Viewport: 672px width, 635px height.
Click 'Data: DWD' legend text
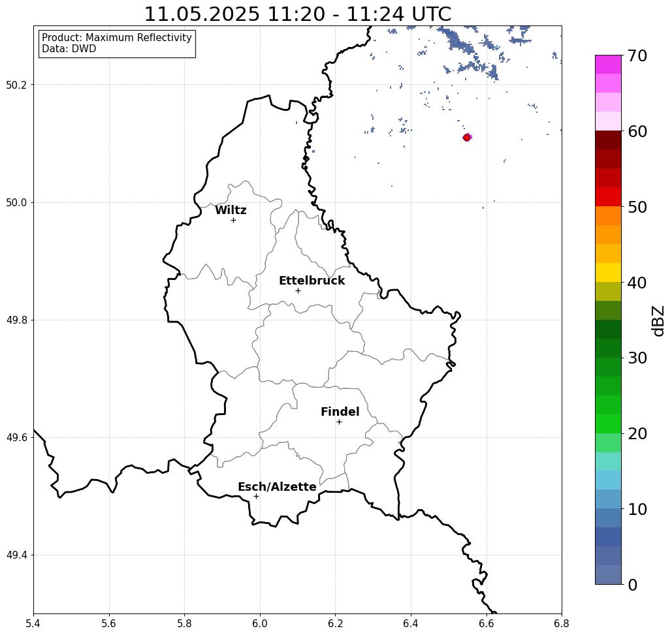[69, 49]
